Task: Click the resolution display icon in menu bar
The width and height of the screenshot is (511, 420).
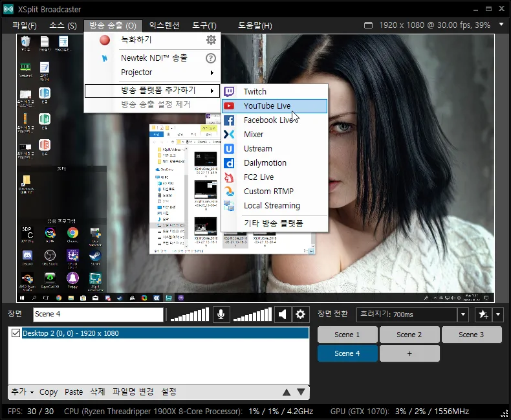Action: point(368,25)
